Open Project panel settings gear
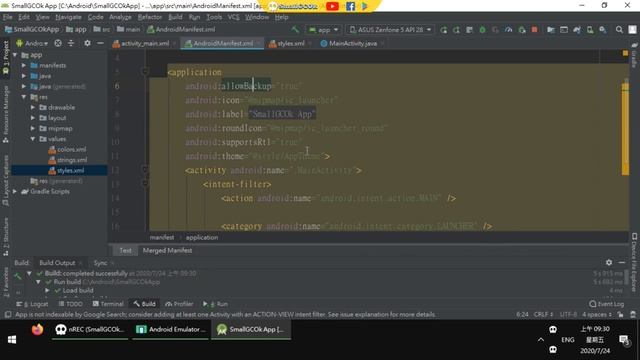The width and height of the screenshot is (640, 360). click(x=87, y=43)
